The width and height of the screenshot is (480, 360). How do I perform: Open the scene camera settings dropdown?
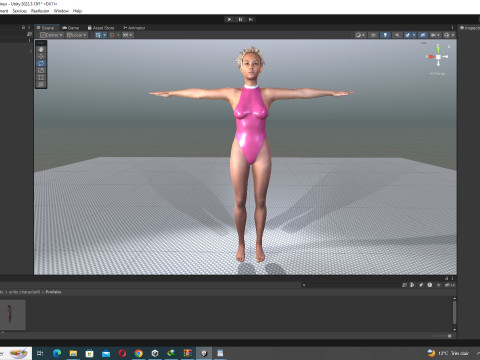pyautogui.click(x=435, y=35)
